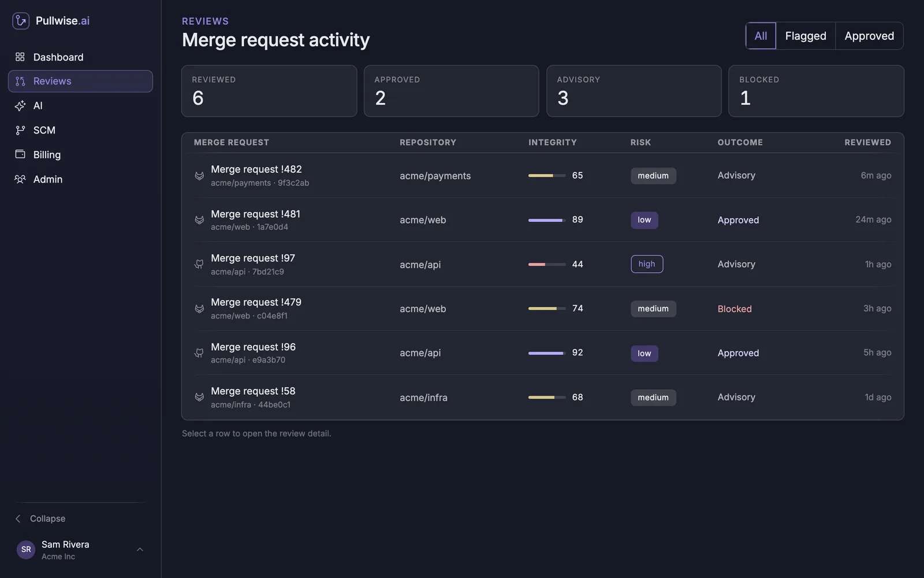
Task: Click the GitLab icon for Merge request !479
Action: coord(199,309)
